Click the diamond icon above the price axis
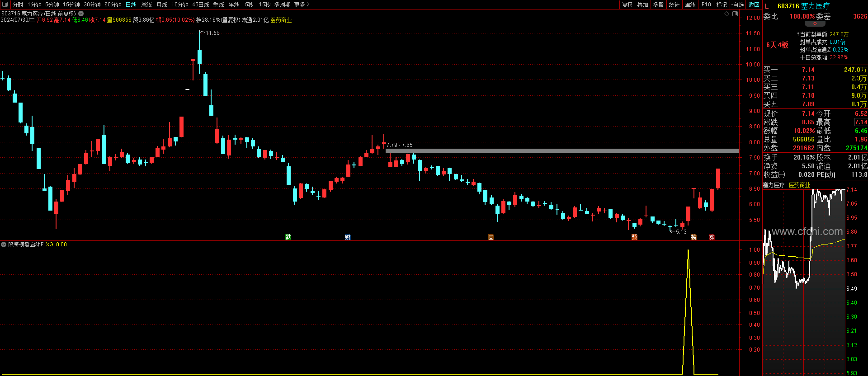 pyautogui.click(x=727, y=14)
